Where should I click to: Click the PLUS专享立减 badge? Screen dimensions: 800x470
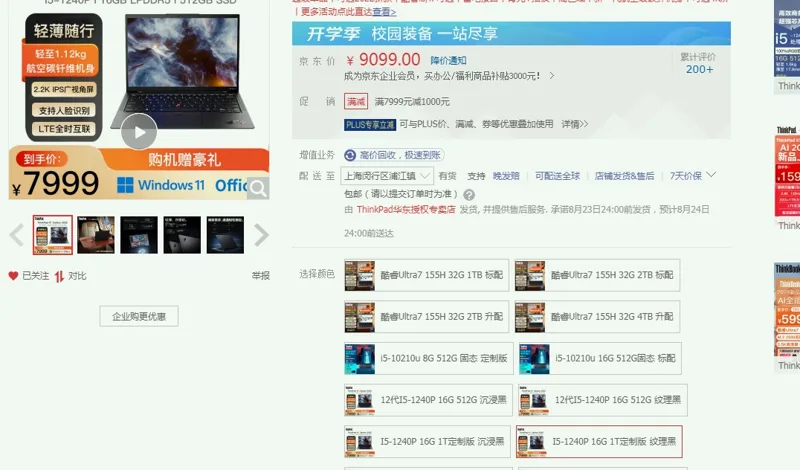pos(370,125)
